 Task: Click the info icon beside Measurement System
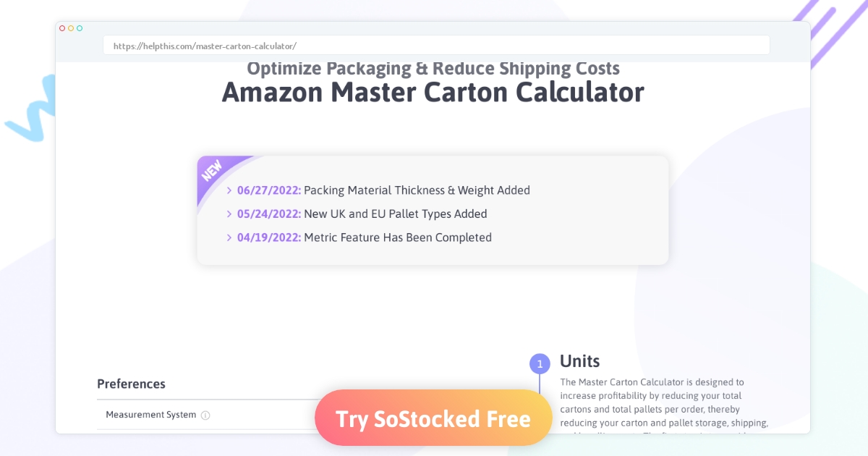[x=205, y=415]
